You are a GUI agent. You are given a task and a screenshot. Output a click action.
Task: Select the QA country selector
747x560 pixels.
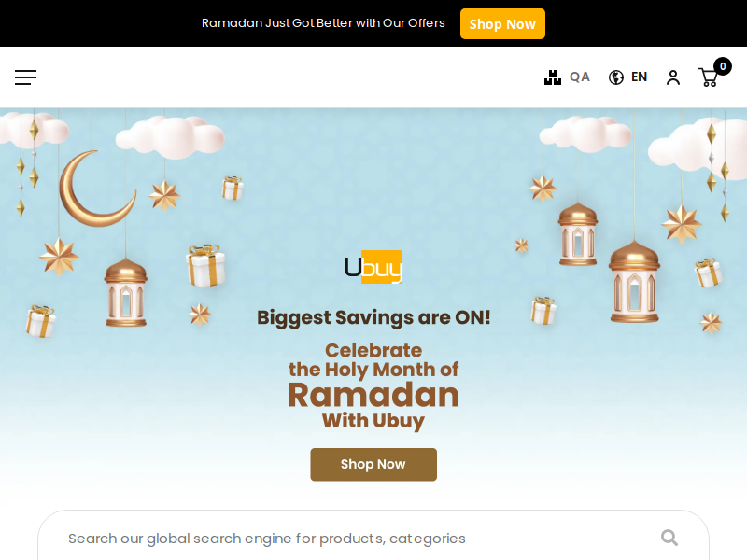[x=580, y=77]
